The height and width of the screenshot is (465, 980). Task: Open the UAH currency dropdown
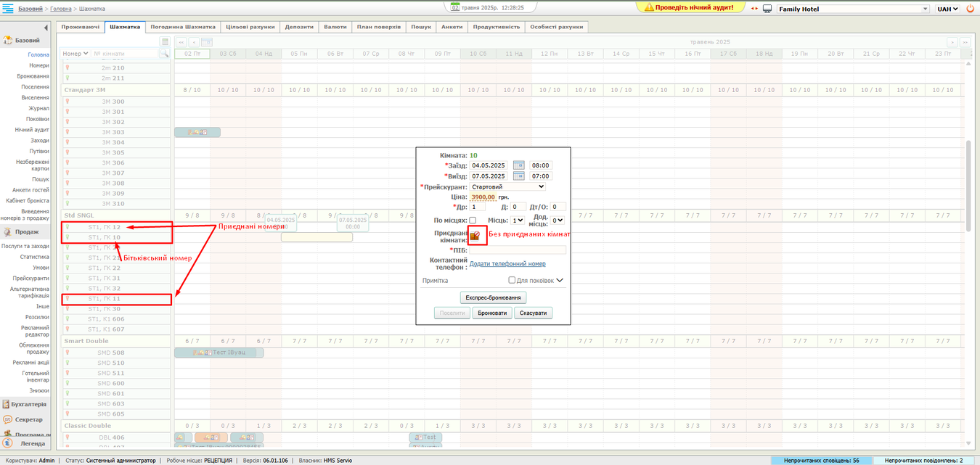[947, 9]
